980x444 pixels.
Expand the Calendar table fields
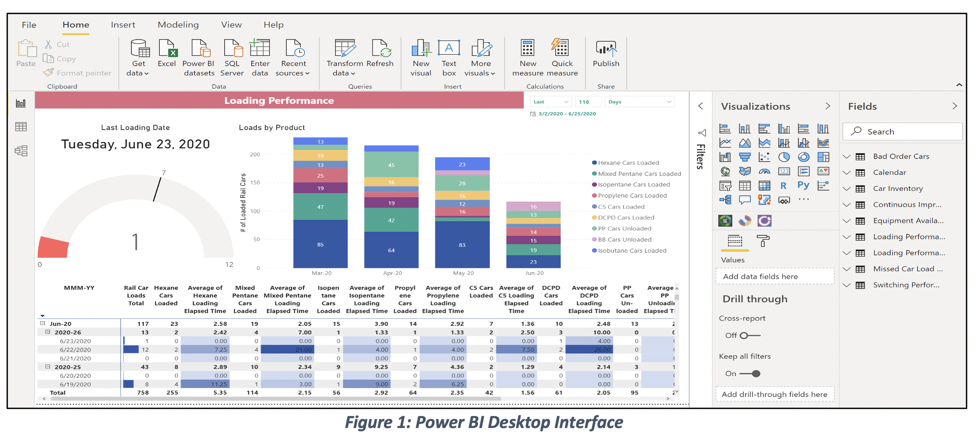[846, 173]
